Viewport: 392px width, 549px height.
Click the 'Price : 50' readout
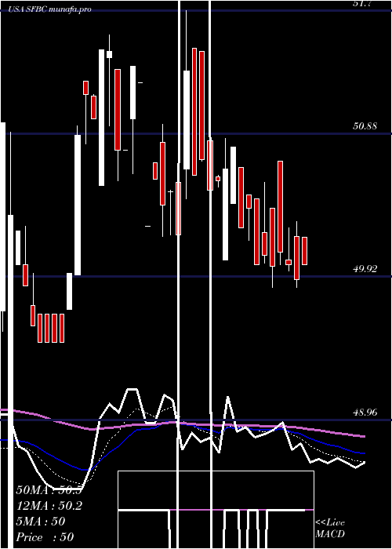coord(45,537)
